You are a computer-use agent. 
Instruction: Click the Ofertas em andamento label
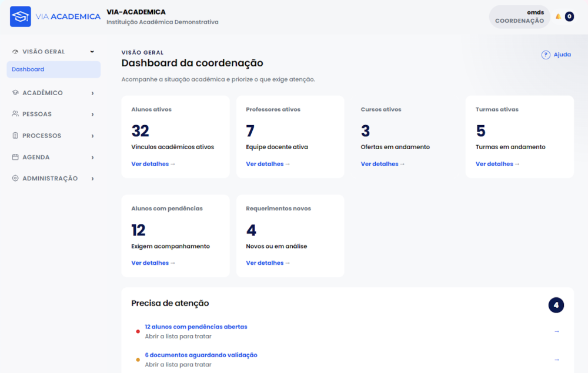(395, 147)
